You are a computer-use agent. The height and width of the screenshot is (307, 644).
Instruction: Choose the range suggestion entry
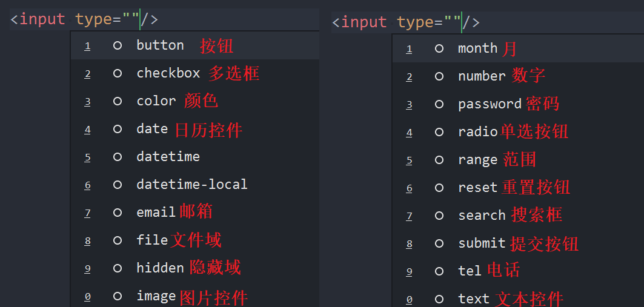(x=519, y=160)
